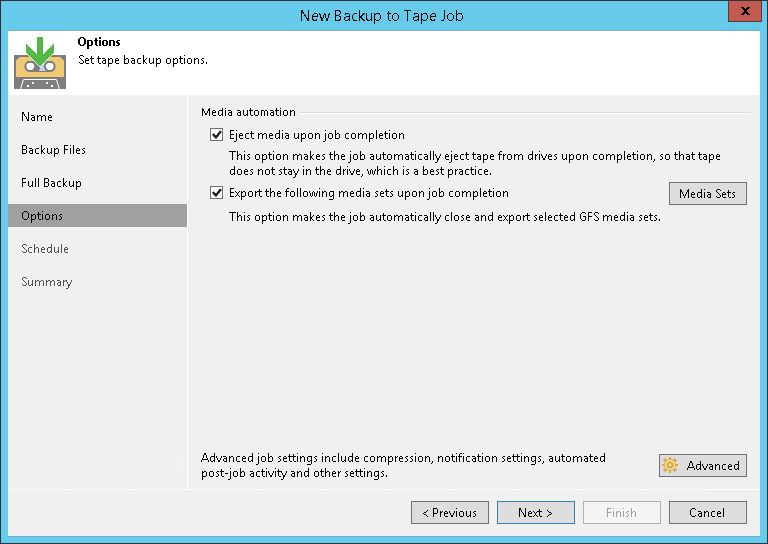Switch to the Backup Files step

[53, 150]
